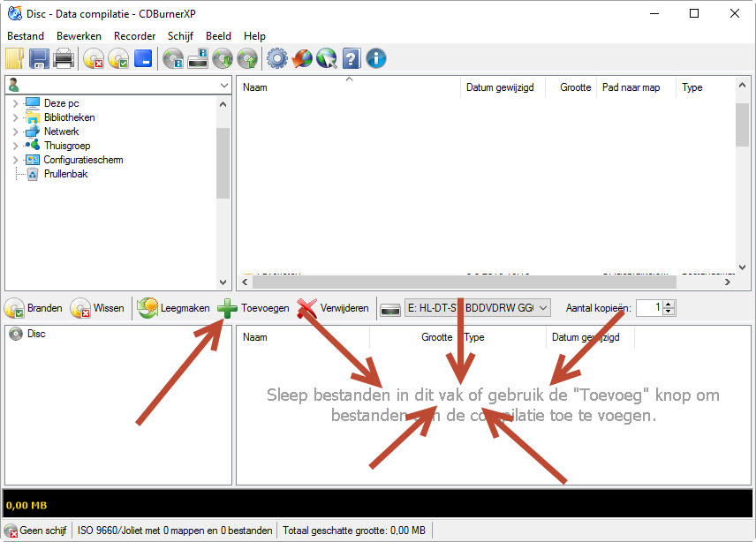Click the disc info icon in top toolbar
The image size is (756, 542).
(173, 59)
